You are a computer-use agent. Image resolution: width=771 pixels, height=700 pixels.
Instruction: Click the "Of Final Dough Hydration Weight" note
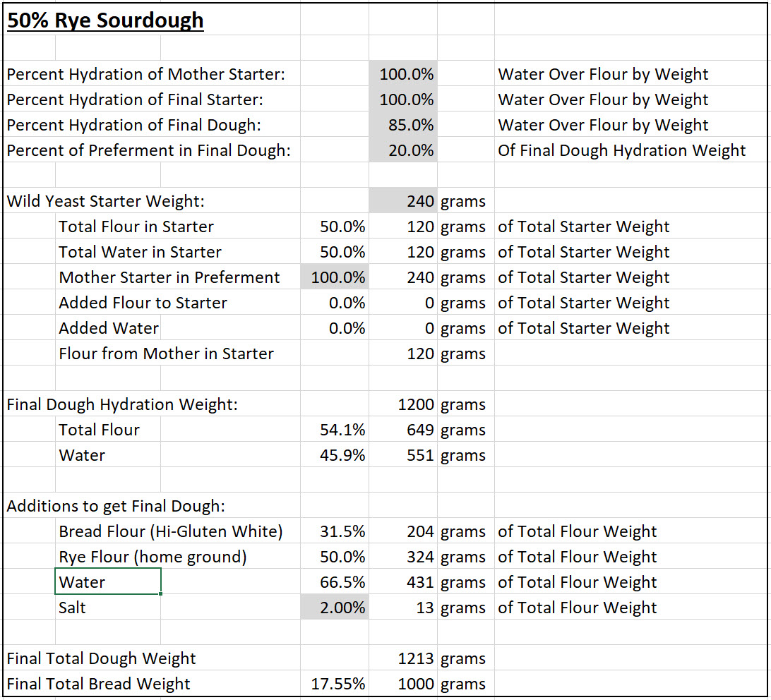click(621, 150)
